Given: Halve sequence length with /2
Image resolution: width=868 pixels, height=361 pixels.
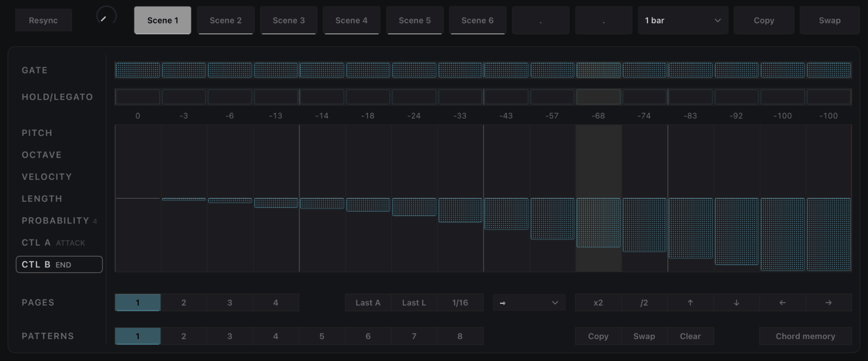Looking at the screenshot, I should coord(644,302).
